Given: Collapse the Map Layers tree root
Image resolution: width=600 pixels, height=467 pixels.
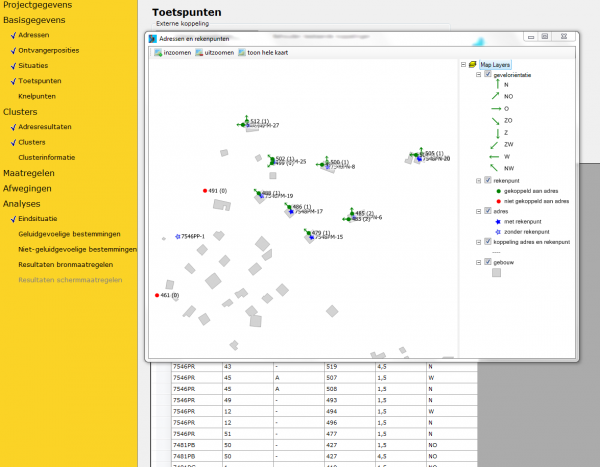Looking at the screenshot, I should 463,65.
